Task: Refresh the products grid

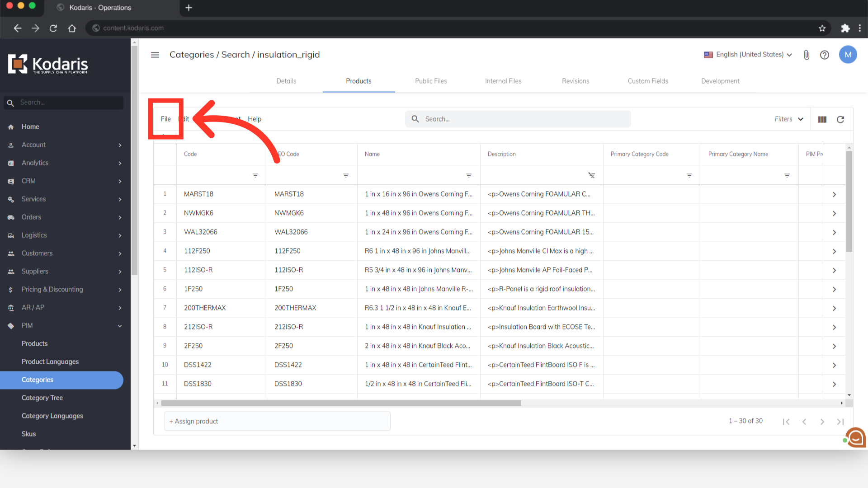Action: point(840,119)
